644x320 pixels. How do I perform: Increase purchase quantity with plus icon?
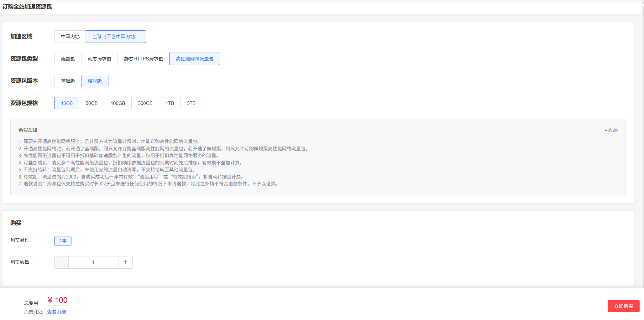coord(125,262)
